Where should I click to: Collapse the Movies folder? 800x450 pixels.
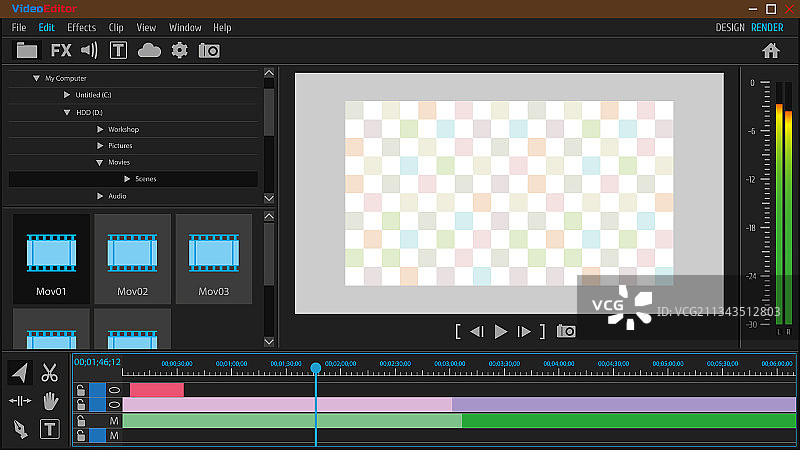pos(100,162)
